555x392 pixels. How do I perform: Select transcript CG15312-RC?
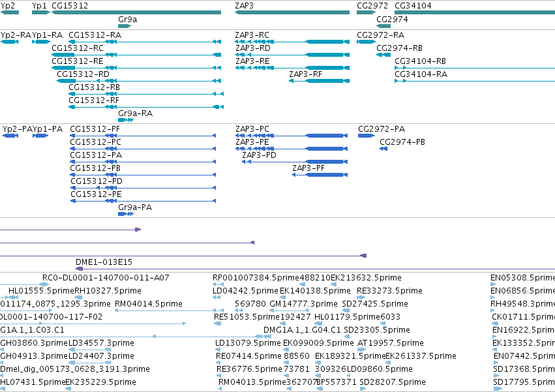pyautogui.click(x=136, y=55)
